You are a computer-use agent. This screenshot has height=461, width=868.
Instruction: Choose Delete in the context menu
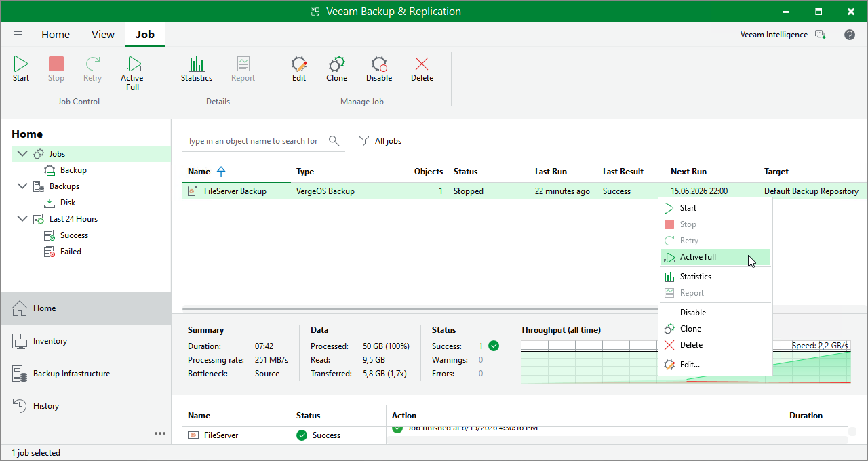pyautogui.click(x=715, y=345)
